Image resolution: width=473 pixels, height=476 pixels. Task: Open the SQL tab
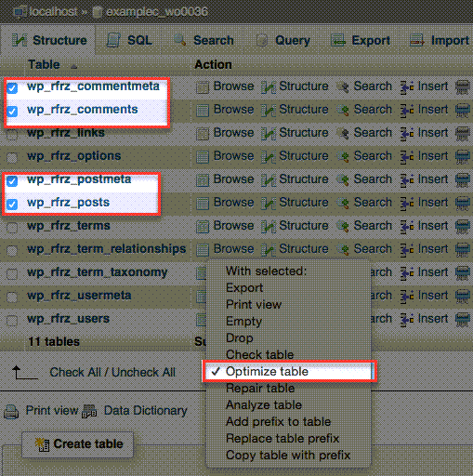129,40
